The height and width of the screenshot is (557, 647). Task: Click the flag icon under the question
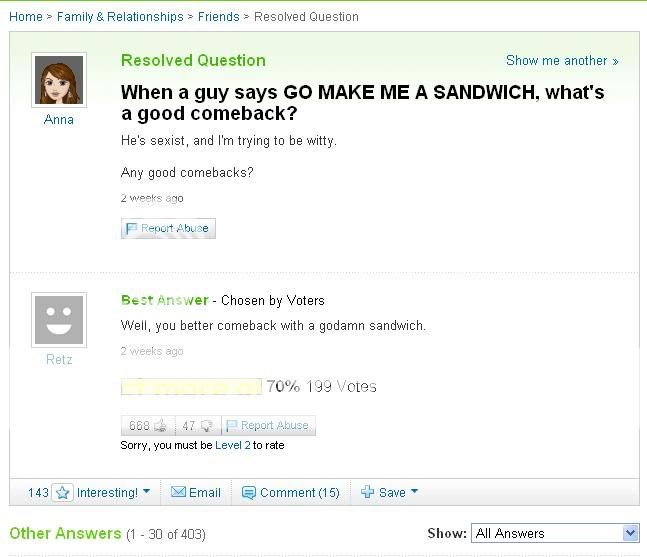click(131, 229)
